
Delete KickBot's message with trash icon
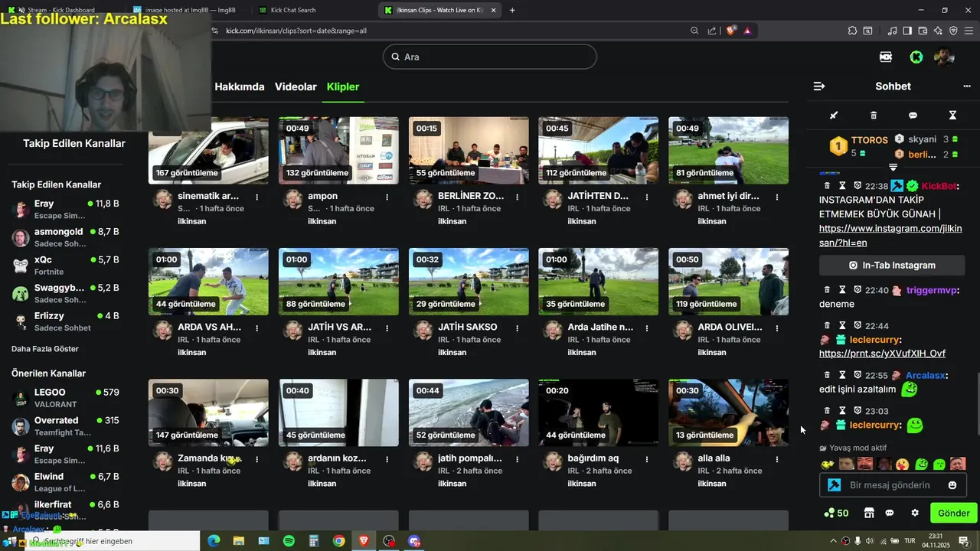(x=827, y=186)
